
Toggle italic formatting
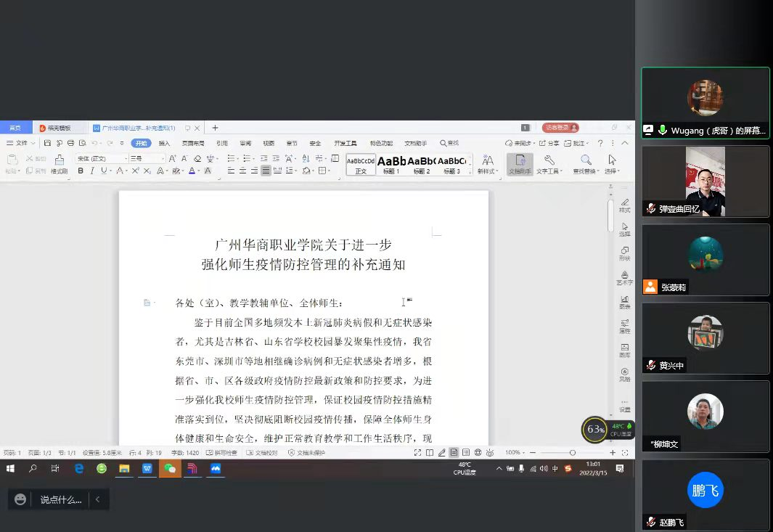pos(91,171)
